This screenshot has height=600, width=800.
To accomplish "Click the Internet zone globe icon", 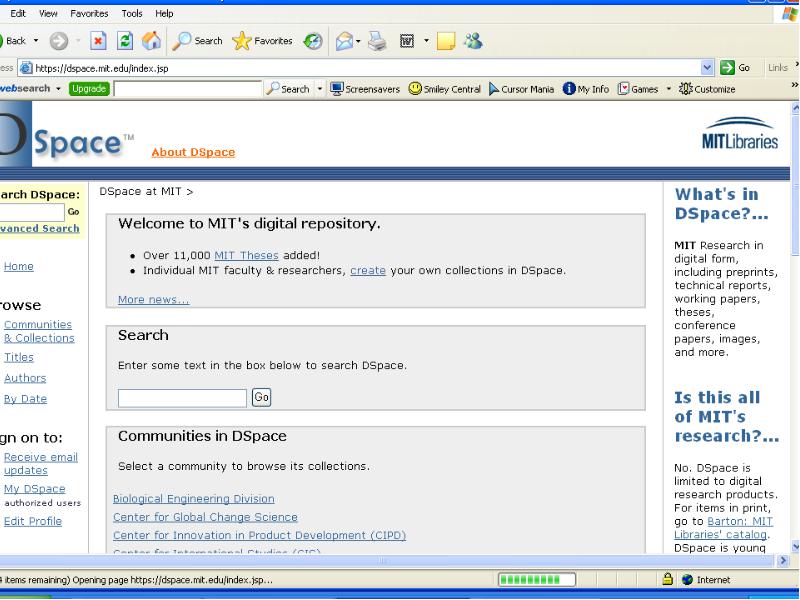I will coord(687,580).
